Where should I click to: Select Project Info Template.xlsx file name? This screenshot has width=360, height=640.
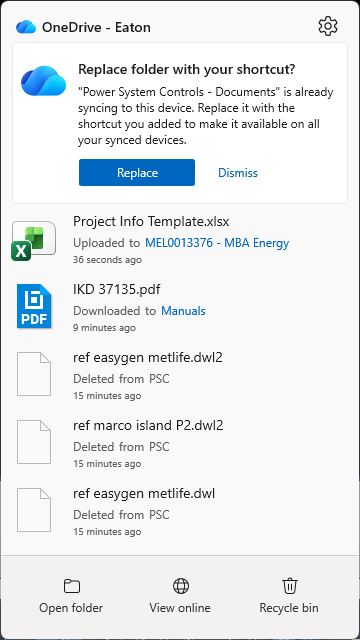(x=151, y=222)
